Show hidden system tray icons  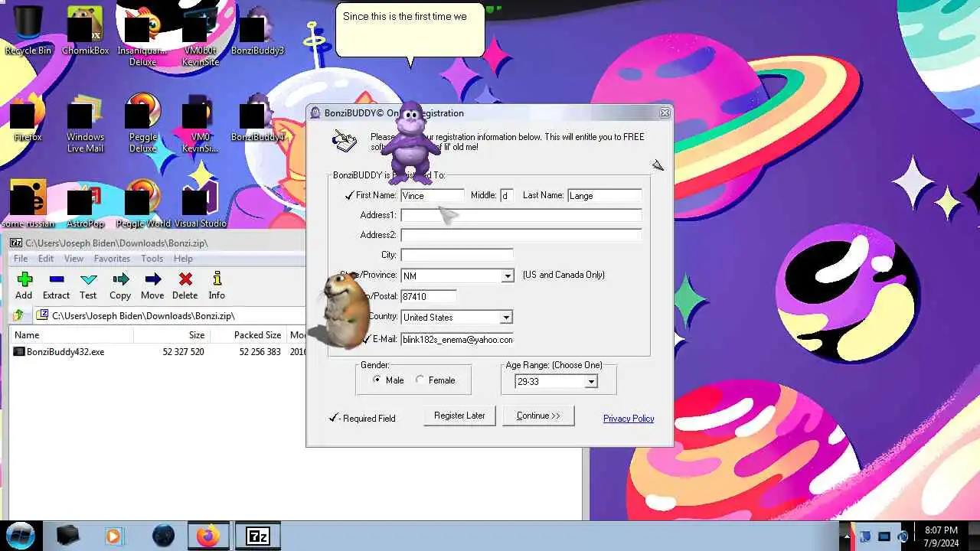point(846,536)
